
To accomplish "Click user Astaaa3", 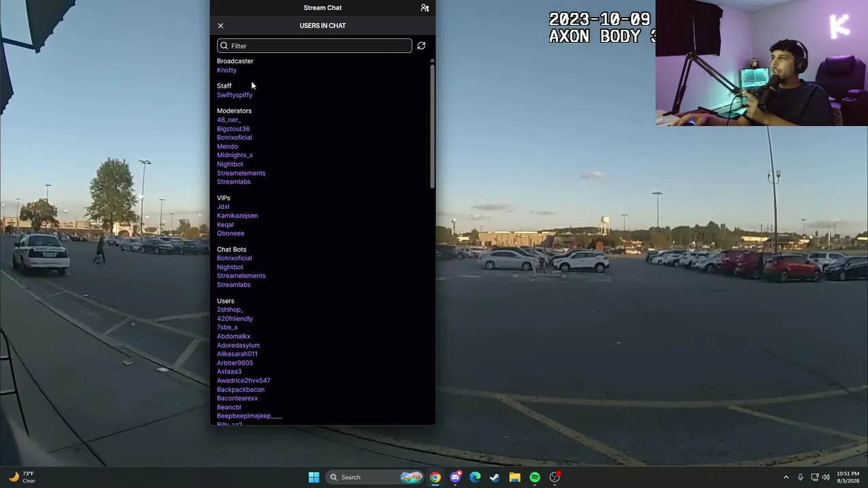I will pos(229,371).
